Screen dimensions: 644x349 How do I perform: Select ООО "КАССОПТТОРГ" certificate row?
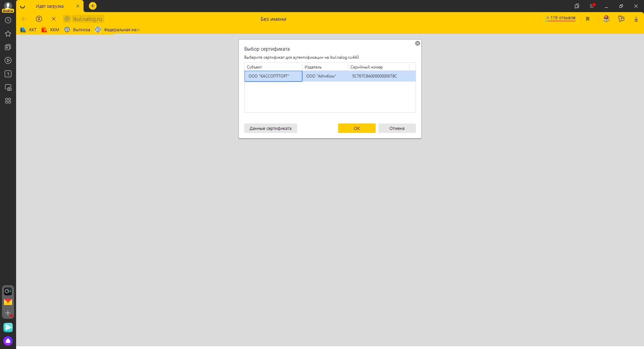click(x=273, y=76)
